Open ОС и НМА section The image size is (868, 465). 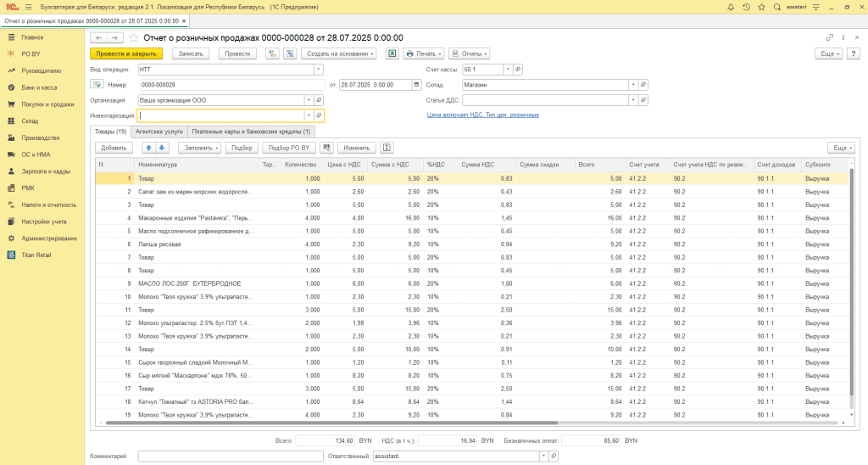coord(36,154)
